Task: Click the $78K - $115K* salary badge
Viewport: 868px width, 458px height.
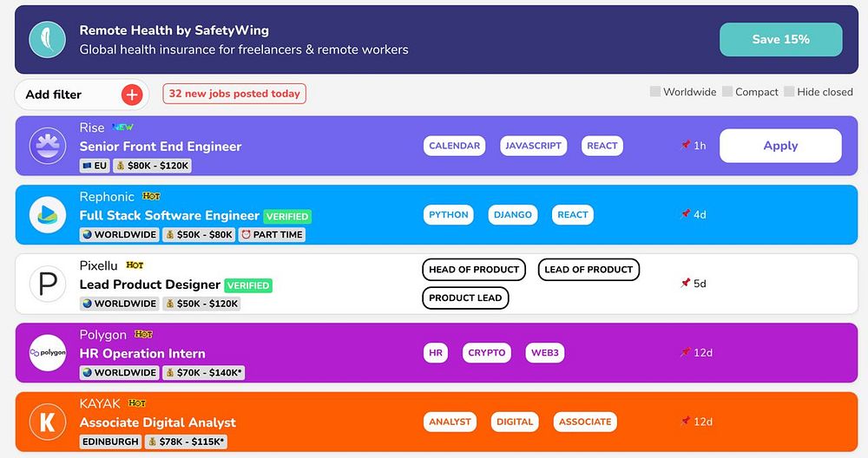Action: click(186, 442)
